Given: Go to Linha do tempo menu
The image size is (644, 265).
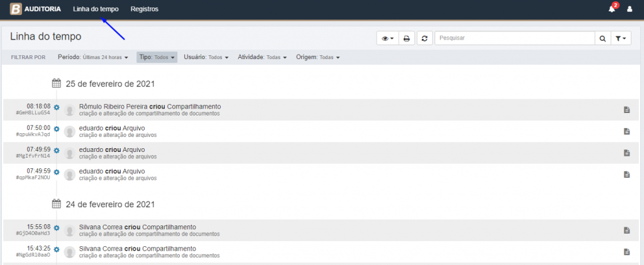Looking at the screenshot, I should 96,9.
